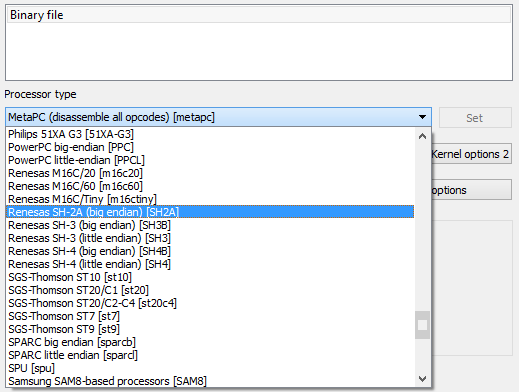The height and width of the screenshot is (392, 519).
Task: Select Renesas M16C/Tiny [m16ctiny]
Action: [x=210, y=199]
